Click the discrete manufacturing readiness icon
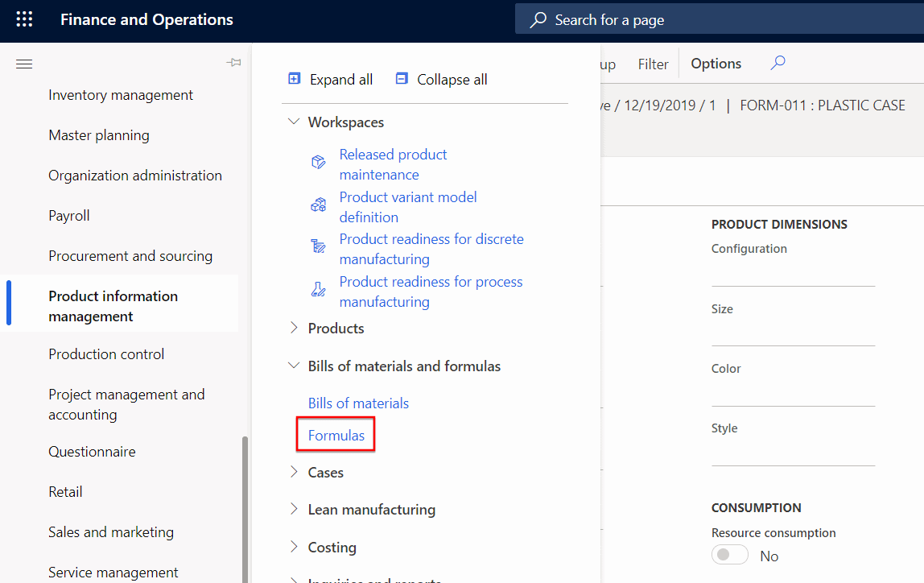Screen dimensions: 924x583 pyautogui.click(x=318, y=246)
